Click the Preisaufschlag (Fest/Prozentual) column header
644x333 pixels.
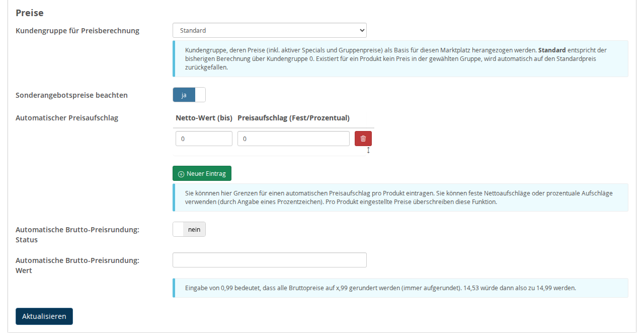coord(293,118)
